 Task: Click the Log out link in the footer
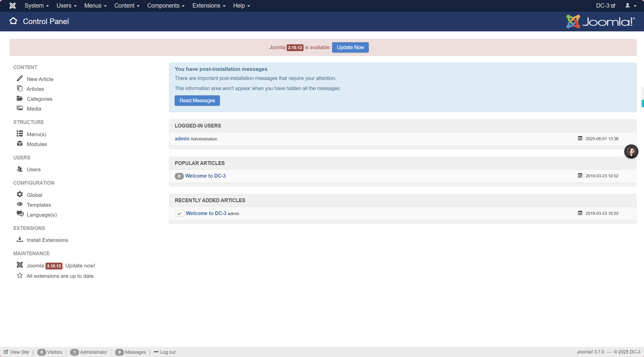click(x=168, y=352)
